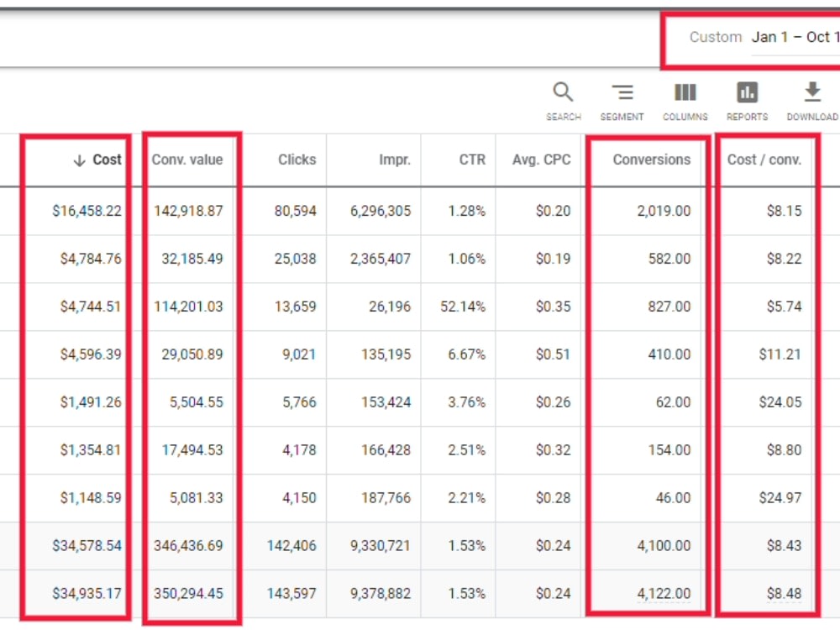Screen dimensions: 840x630
Task: Click cost per conv. $24.05
Action: coord(780,402)
